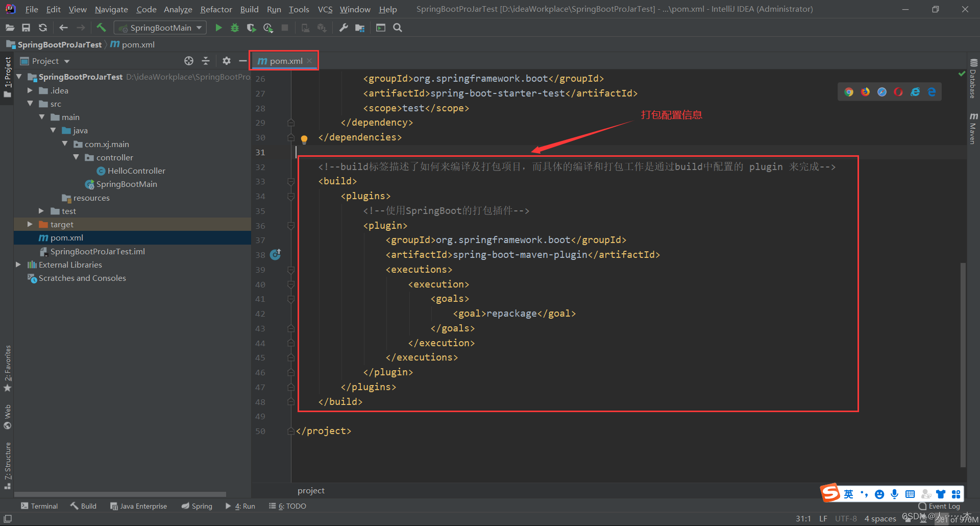Build project using the green hammer icon
The image size is (980, 526).
tap(101, 28)
